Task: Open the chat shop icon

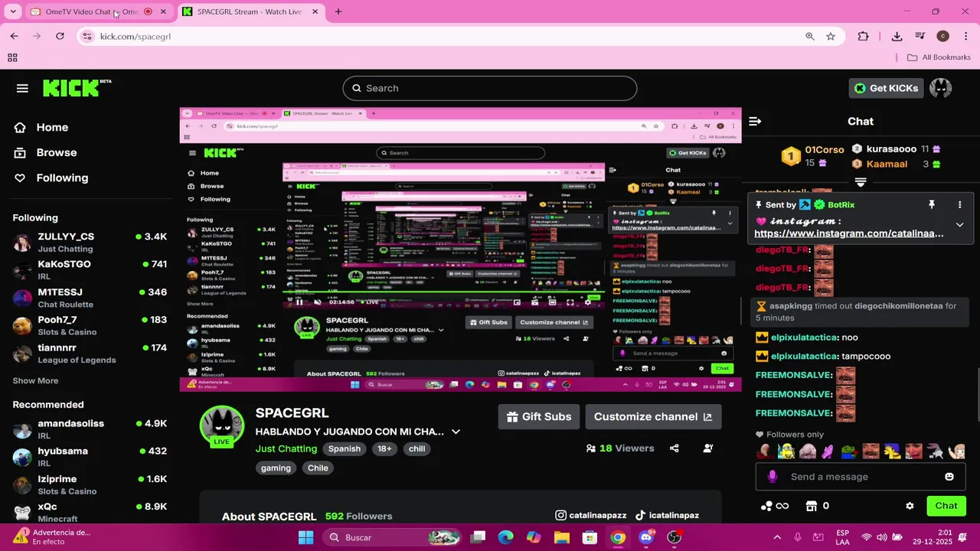Action: click(x=812, y=506)
